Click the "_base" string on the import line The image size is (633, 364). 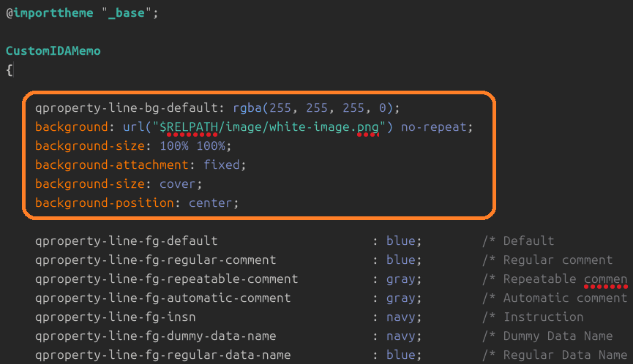[x=127, y=13]
